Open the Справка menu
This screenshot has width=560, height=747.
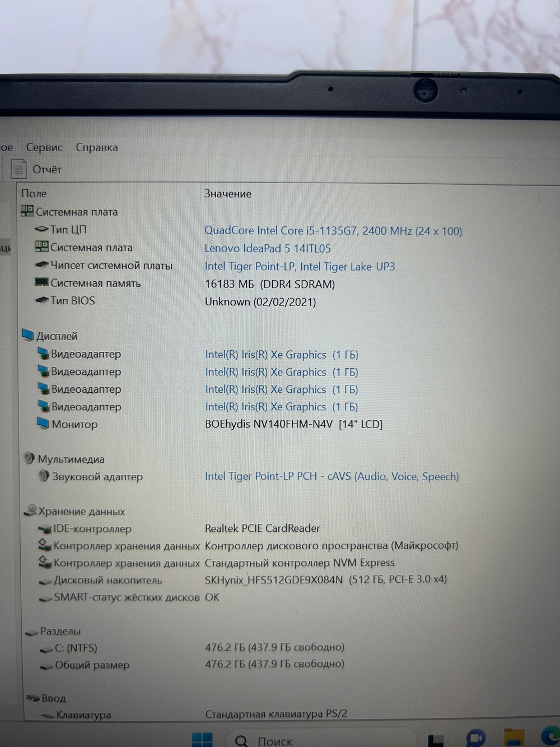pyautogui.click(x=97, y=147)
